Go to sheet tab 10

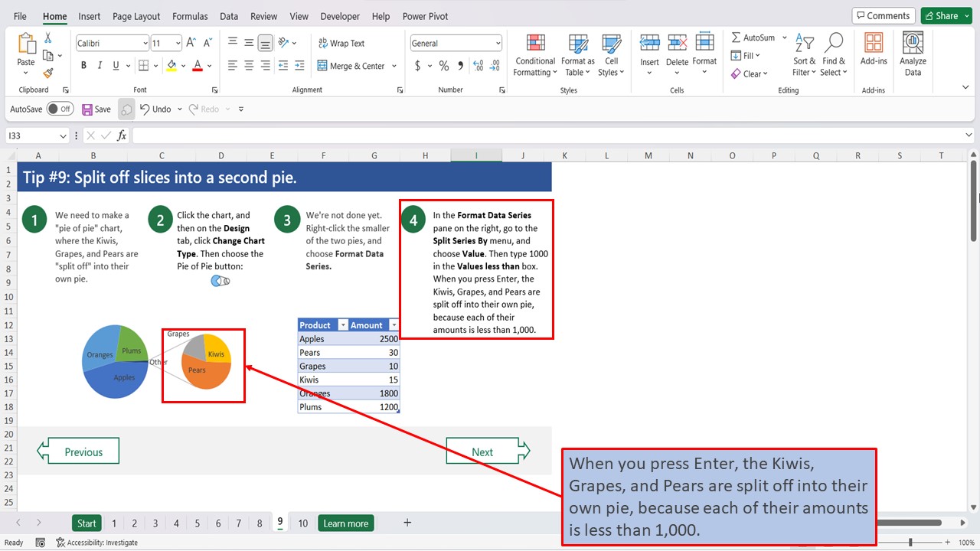302,523
